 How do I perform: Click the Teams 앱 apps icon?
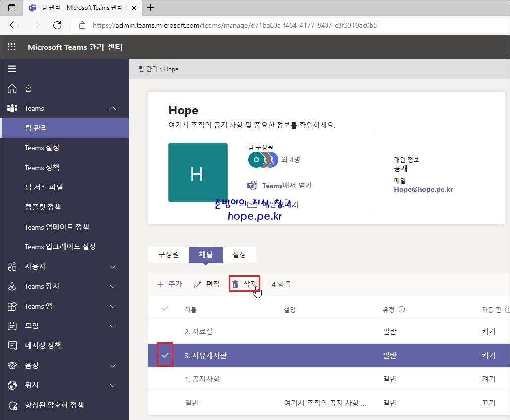pos(12,306)
